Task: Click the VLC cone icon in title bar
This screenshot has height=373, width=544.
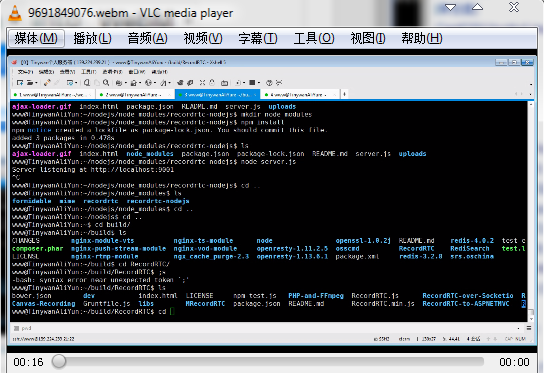Action: click(15, 13)
